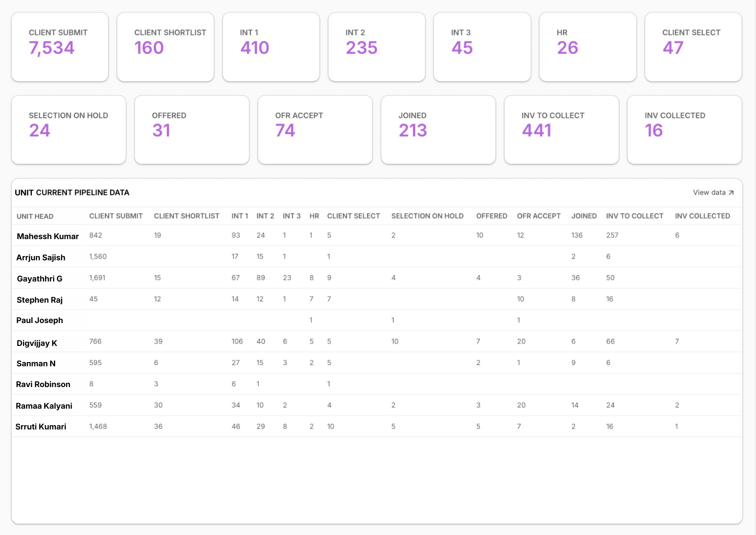
Task: Click the OFFERED table column header
Action: tap(492, 216)
